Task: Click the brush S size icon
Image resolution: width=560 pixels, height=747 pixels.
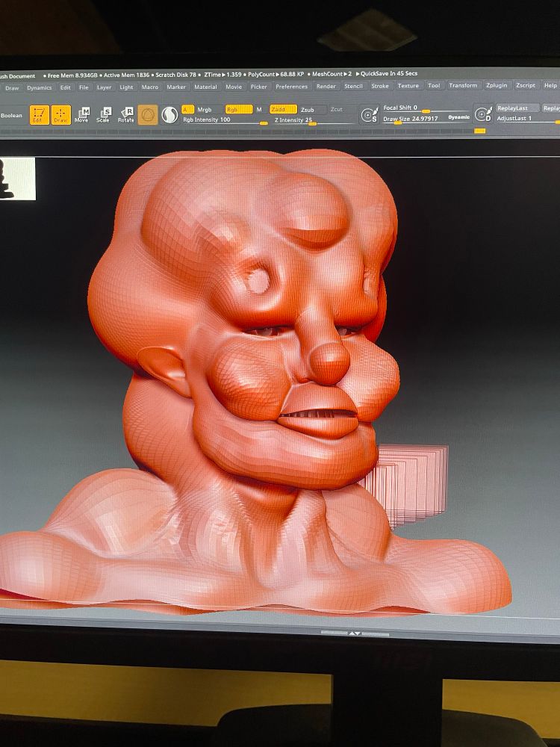Action: point(370,115)
